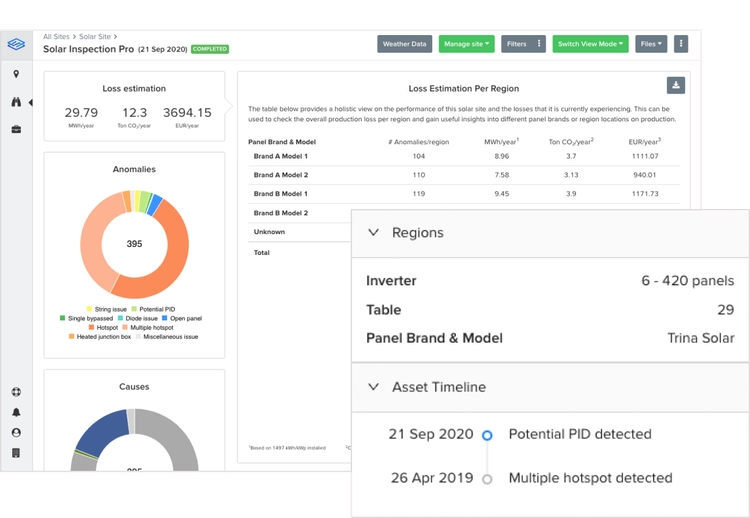Open the lifebuoy help icon

[x=16, y=392]
